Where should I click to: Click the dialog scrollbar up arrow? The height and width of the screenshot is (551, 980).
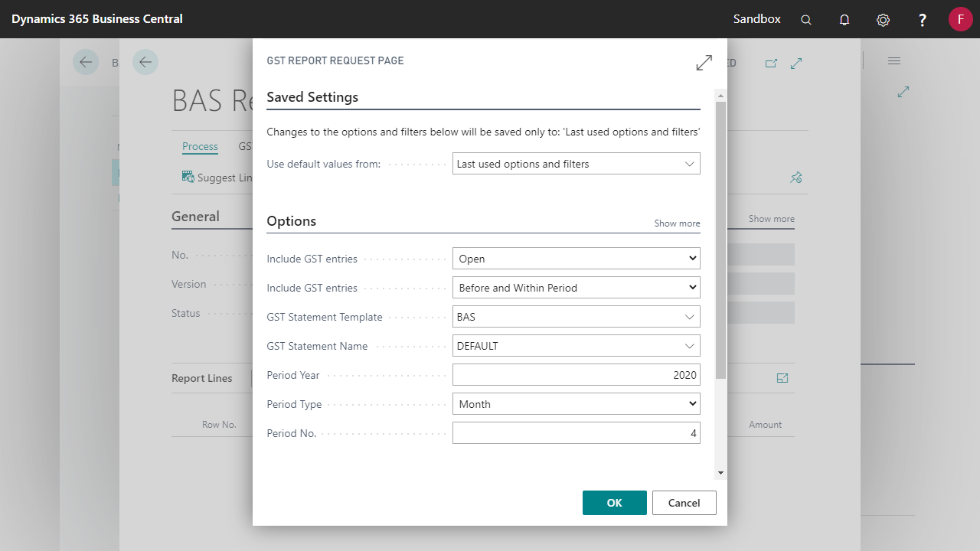tap(720, 95)
